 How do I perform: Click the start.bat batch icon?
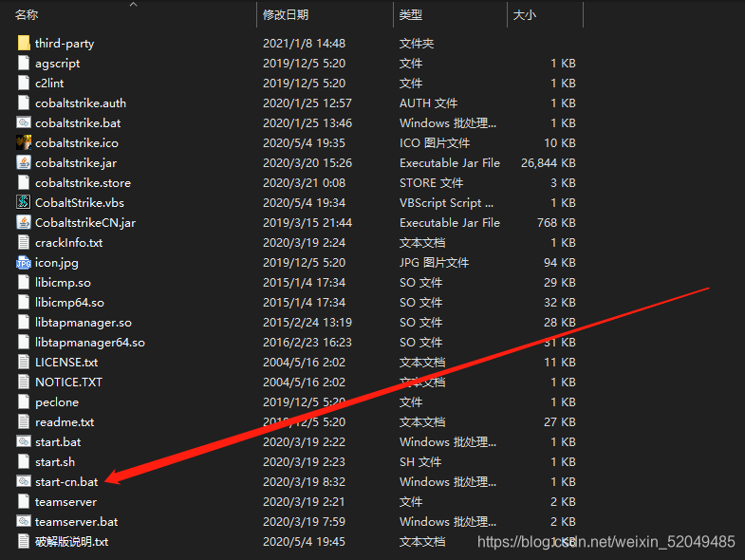pyautogui.click(x=24, y=441)
